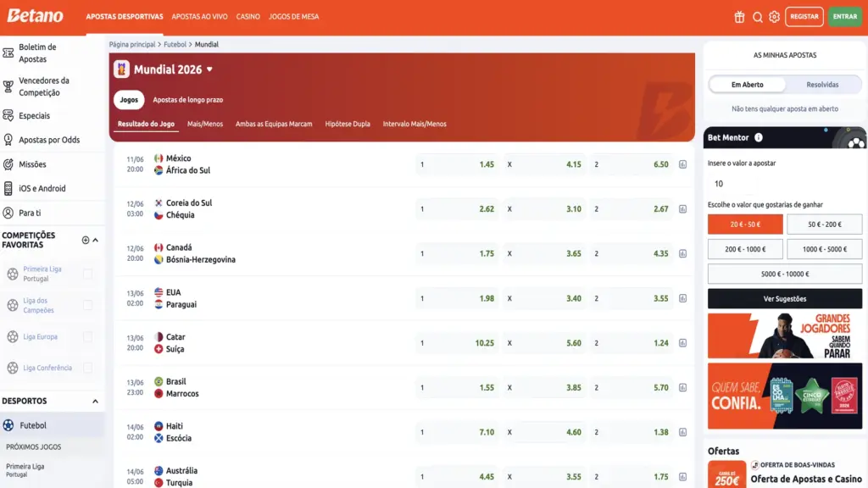The width and height of the screenshot is (868, 488).
Task: Select the 1000 € - 5000 € winnings range
Action: [824, 250]
